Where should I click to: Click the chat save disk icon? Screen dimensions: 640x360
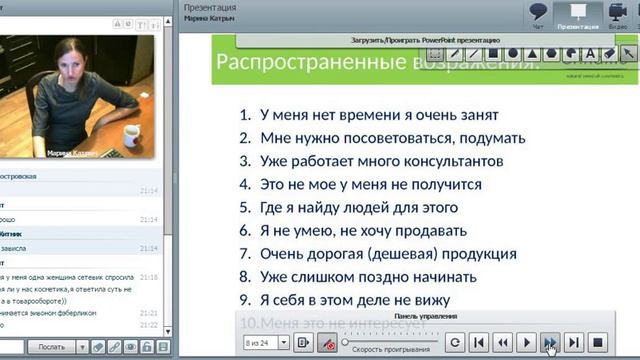(163, 347)
